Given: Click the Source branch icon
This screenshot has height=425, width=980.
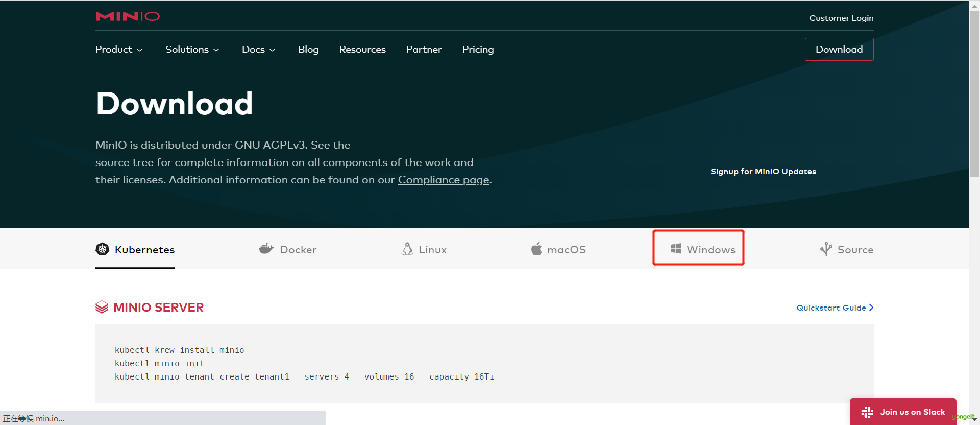Looking at the screenshot, I should click(826, 249).
